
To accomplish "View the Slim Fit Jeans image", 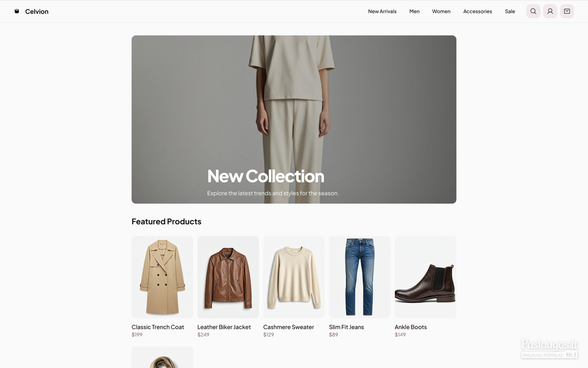I will tap(360, 277).
